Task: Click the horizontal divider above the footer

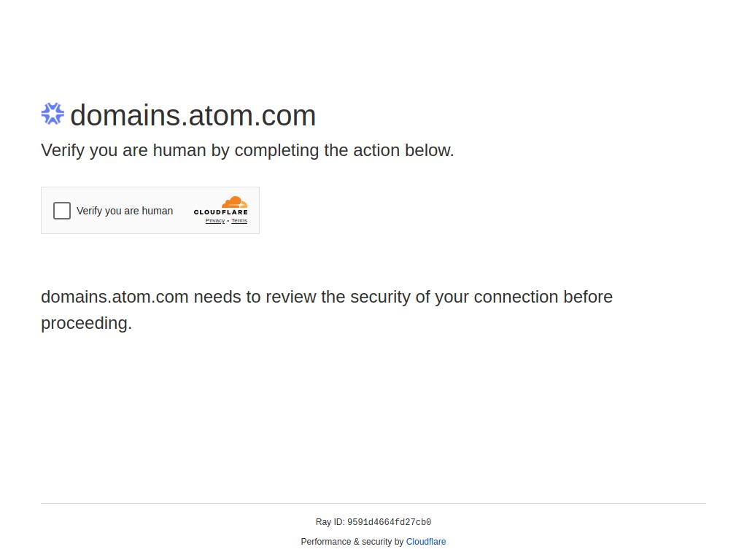Action: 373,503
